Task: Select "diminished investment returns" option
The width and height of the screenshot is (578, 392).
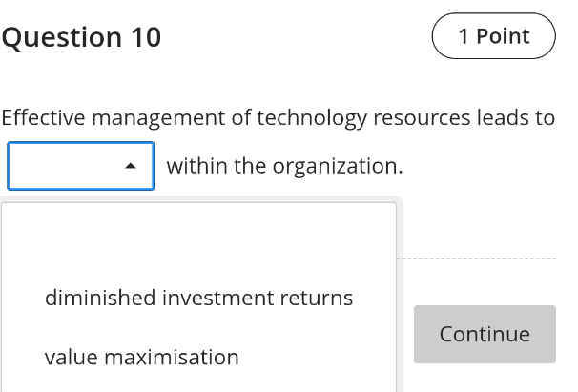Action: [198, 298]
